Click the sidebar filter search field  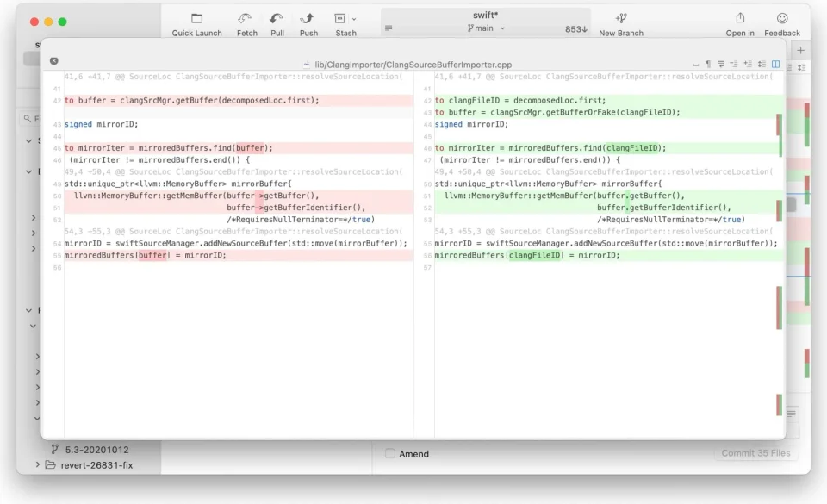pyautogui.click(x=32, y=119)
